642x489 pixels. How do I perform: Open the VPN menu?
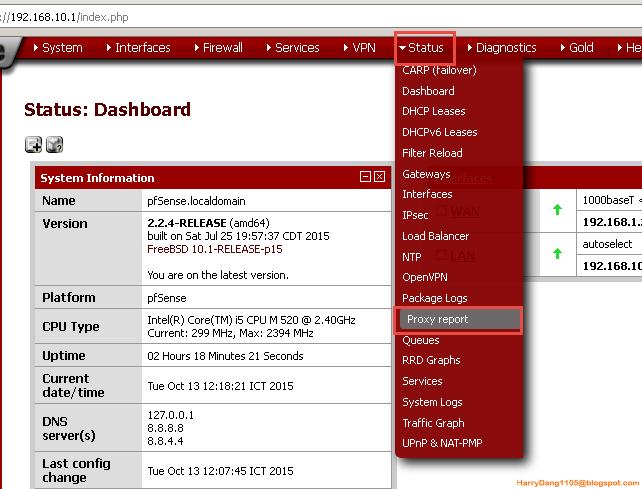359,48
